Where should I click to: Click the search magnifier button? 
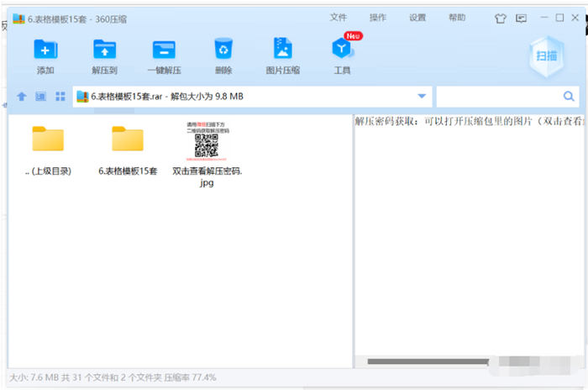click(x=570, y=97)
